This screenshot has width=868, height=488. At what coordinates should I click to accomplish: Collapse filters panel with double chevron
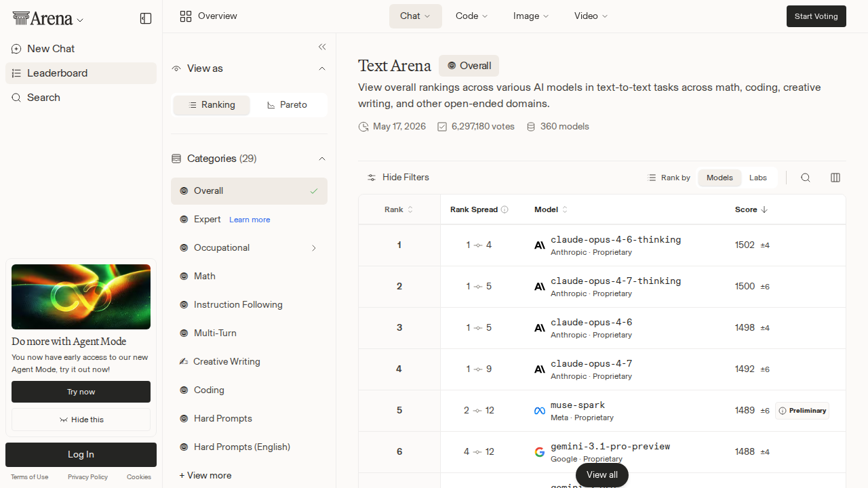coord(322,47)
